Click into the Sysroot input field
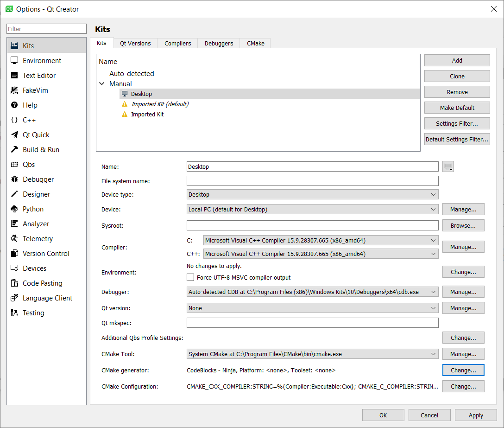The image size is (504, 428). (312, 226)
